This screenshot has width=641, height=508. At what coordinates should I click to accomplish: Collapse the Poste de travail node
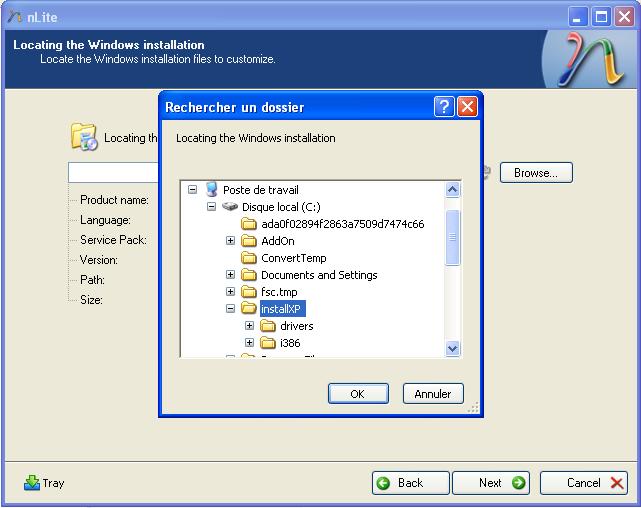pos(192,190)
